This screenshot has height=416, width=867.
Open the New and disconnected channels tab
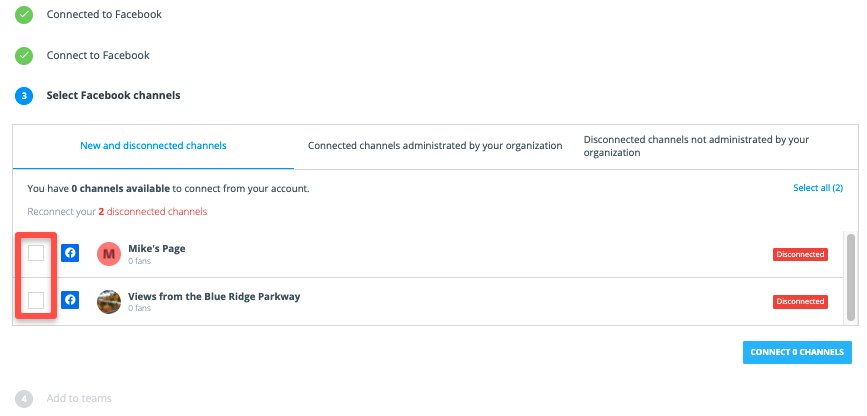pyautogui.click(x=153, y=146)
